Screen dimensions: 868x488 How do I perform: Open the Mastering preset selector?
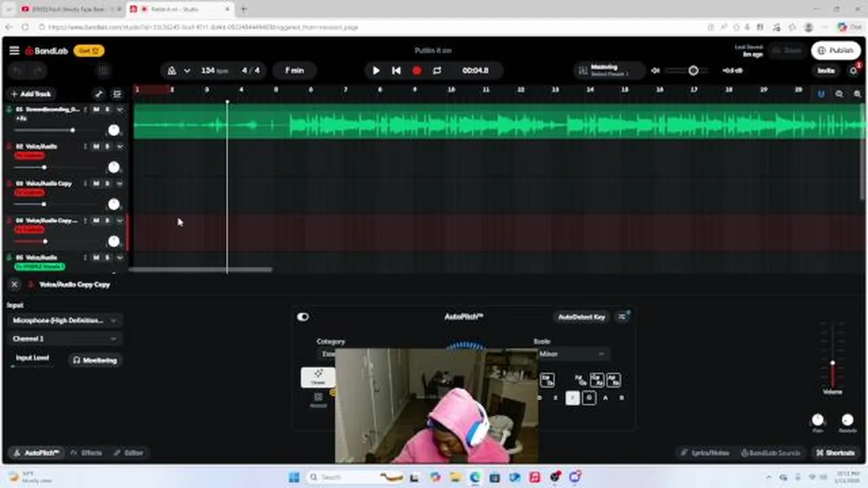pyautogui.click(x=608, y=70)
